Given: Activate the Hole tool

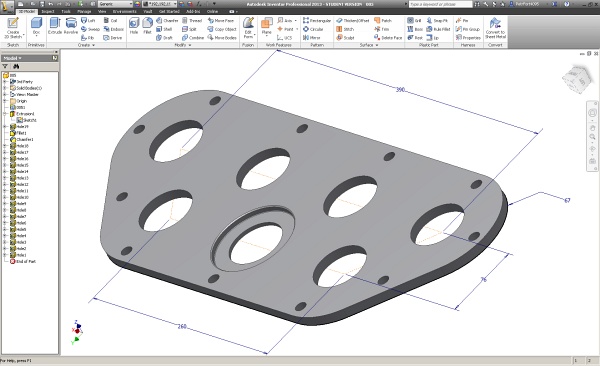Looking at the screenshot, I should [x=134, y=26].
